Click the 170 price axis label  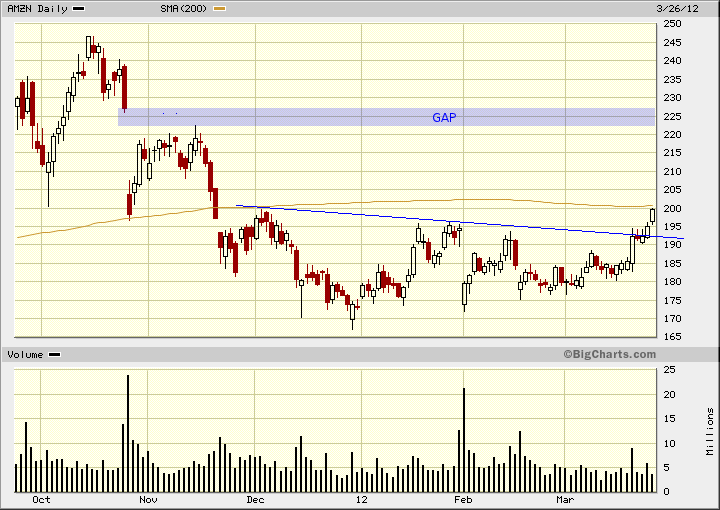pos(673,319)
